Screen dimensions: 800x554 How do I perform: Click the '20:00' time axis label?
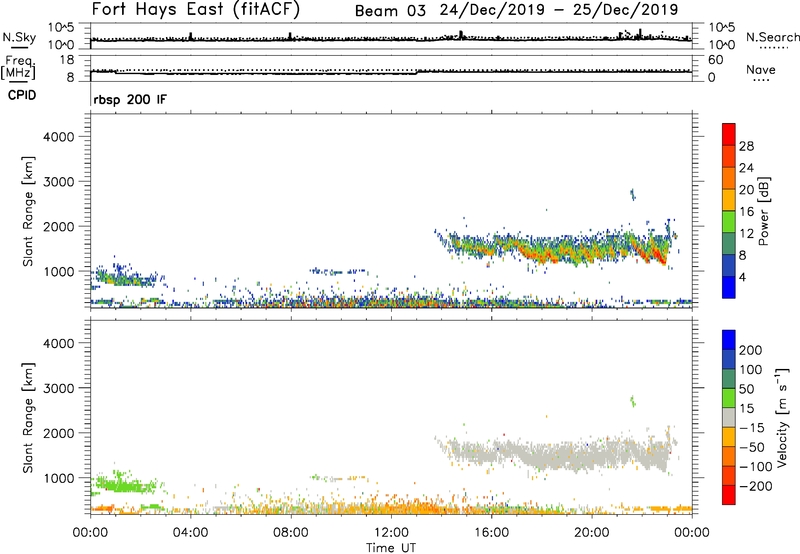click(591, 533)
